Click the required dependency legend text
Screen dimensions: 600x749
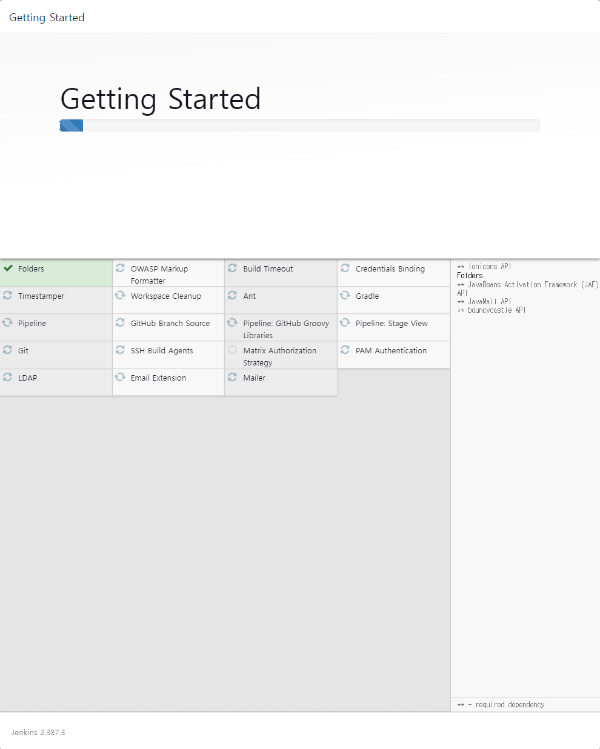coord(501,705)
